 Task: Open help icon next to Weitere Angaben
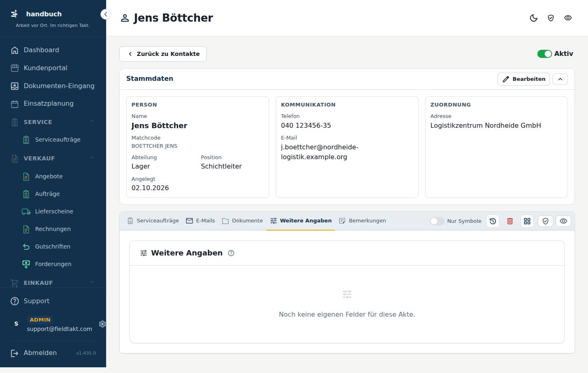pos(231,253)
